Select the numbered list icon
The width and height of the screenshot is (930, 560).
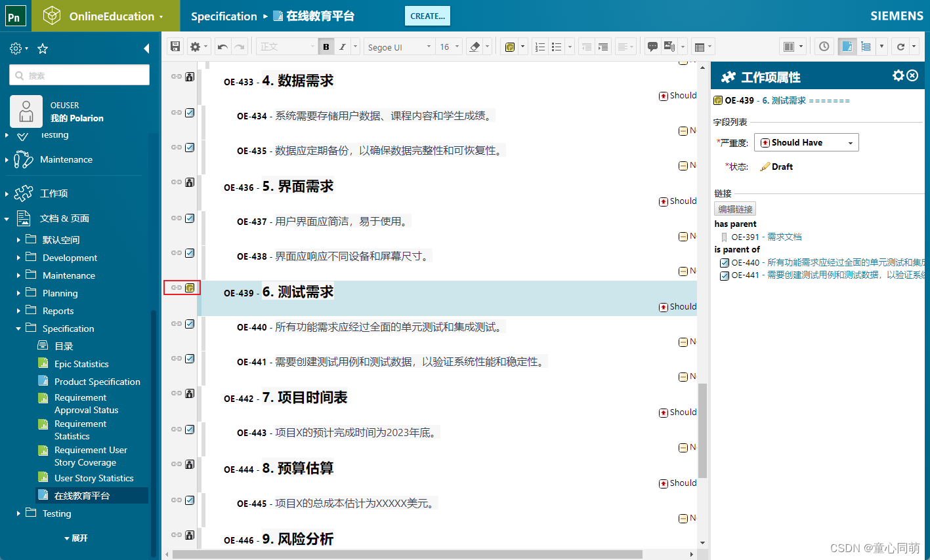539,46
